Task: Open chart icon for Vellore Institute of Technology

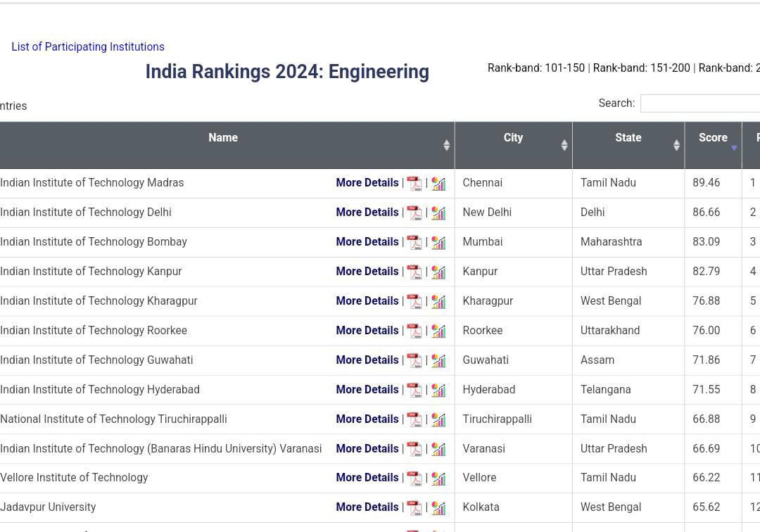Action: 438,479
